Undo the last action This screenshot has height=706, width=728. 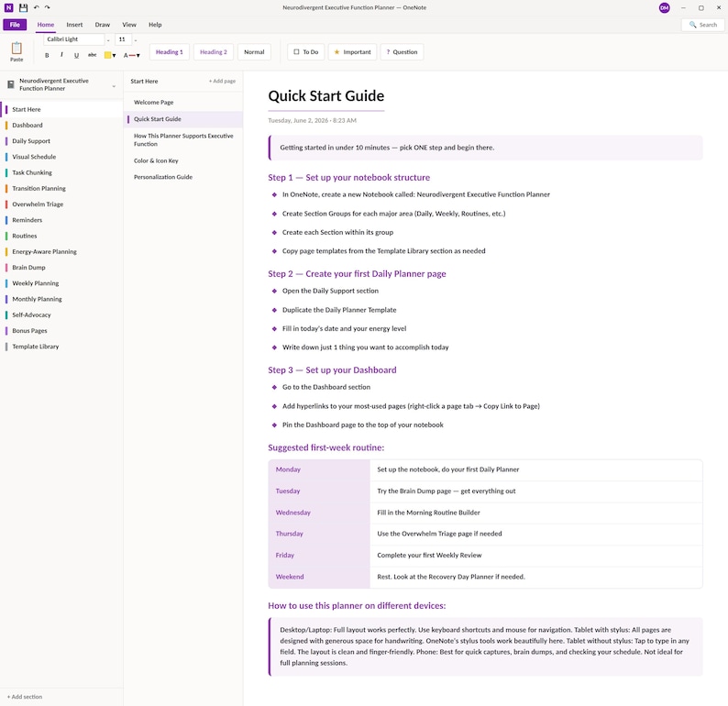(x=36, y=7)
